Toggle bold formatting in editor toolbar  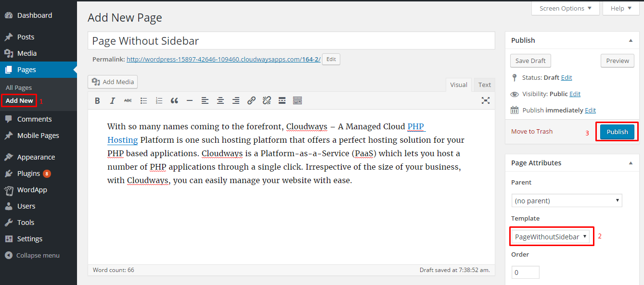click(97, 100)
